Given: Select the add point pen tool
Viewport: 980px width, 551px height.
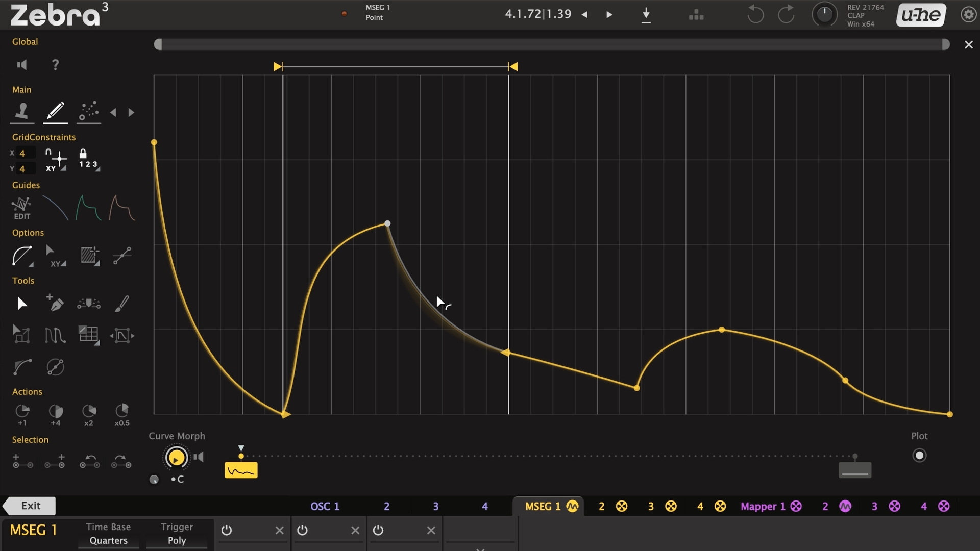Looking at the screenshot, I should coord(55,304).
